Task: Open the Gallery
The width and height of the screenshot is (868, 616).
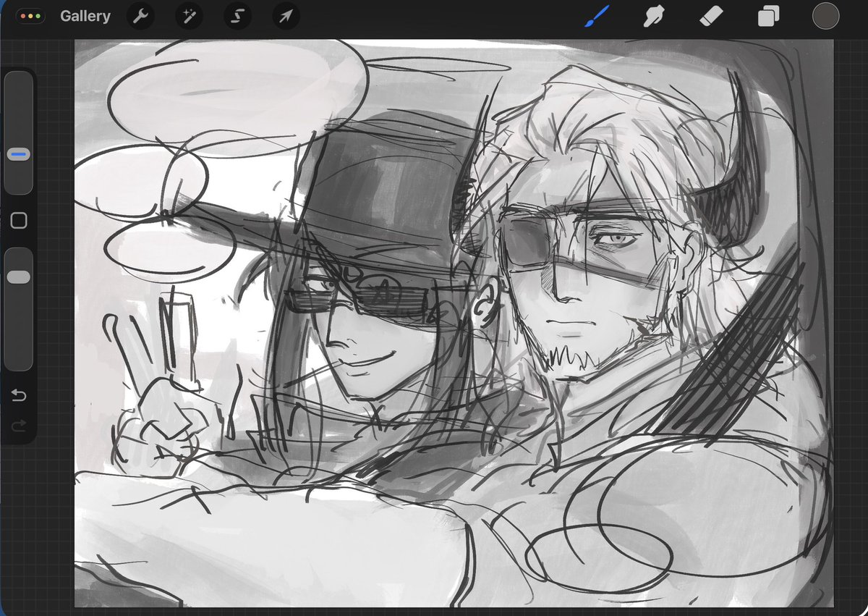Action: [x=85, y=16]
